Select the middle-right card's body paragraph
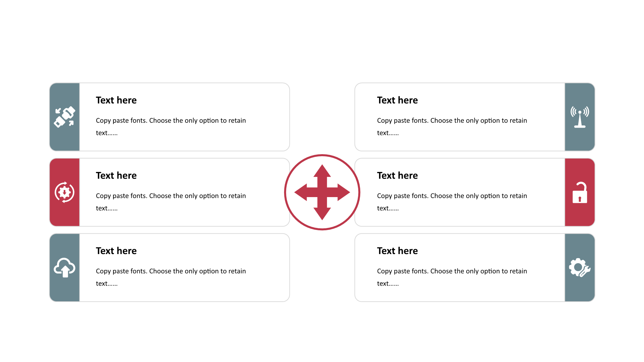The image size is (644, 362). (x=452, y=202)
